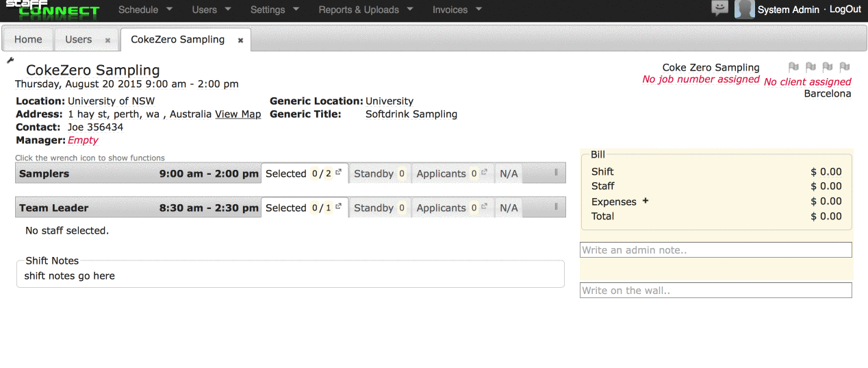
Task: Open the System Admin profile link
Action: (x=789, y=10)
